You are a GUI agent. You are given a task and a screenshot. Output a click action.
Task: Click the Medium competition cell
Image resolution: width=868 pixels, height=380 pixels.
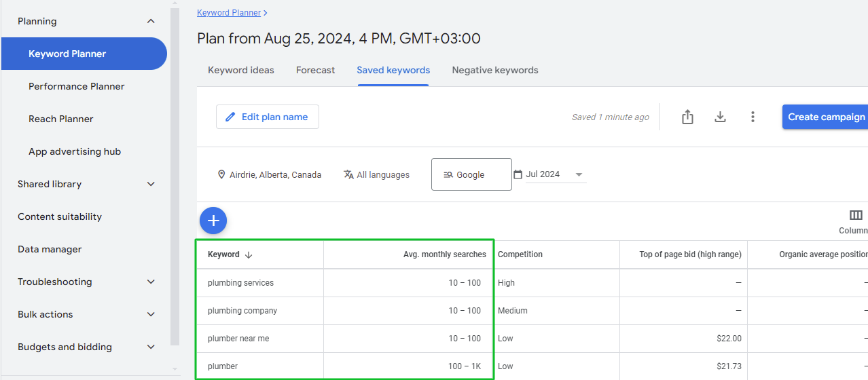click(x=513, y=311)
